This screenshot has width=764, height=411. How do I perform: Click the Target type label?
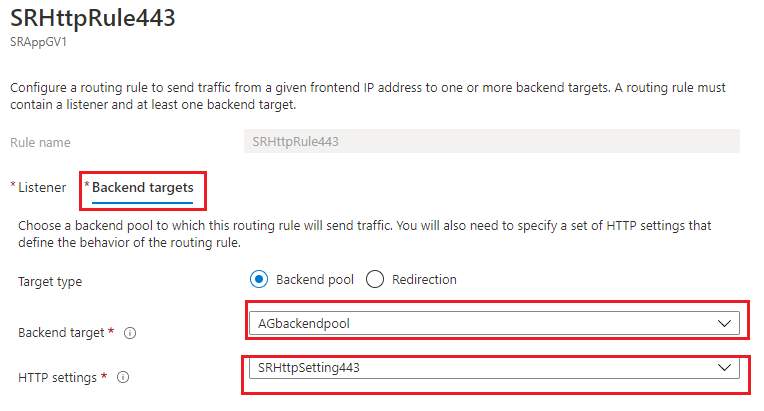click(x=50, y=281)
